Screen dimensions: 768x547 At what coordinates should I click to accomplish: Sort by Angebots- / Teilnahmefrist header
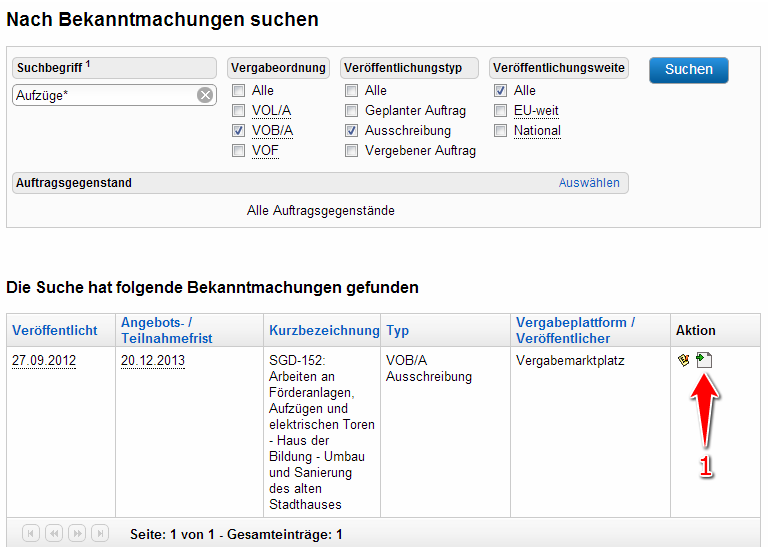point(166,330)
